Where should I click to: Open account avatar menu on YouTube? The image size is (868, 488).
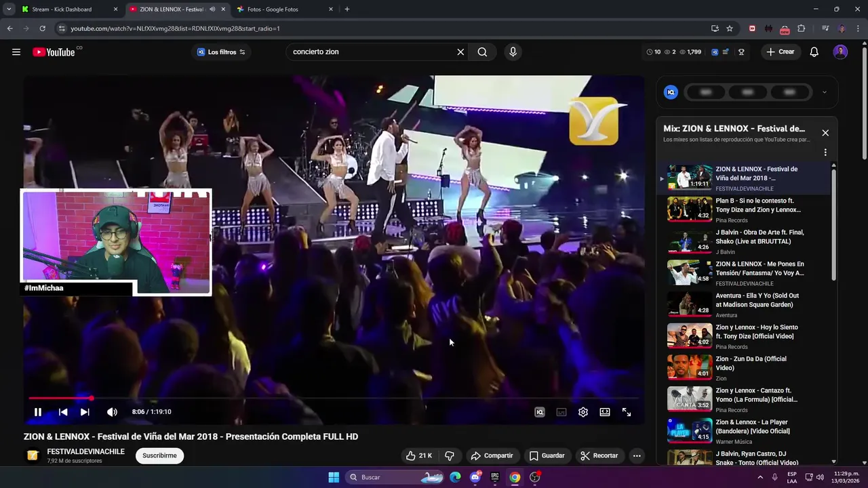tap(840, 52)
